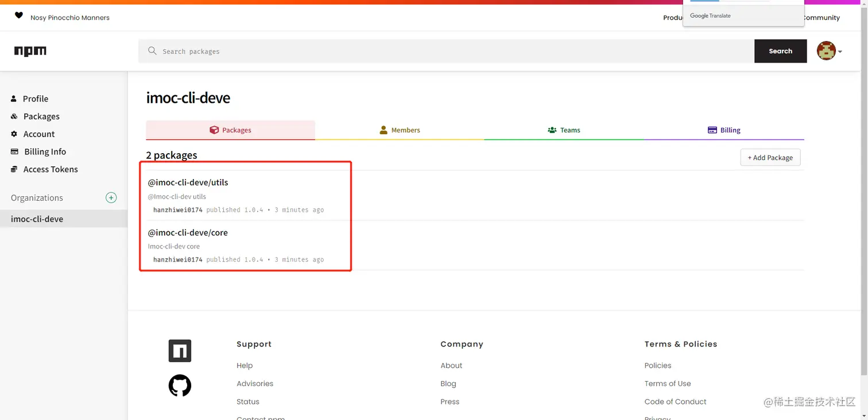The height and width of the screenshot is (420, 868).
Task: Open the About footer link
Action: (451, 365)
